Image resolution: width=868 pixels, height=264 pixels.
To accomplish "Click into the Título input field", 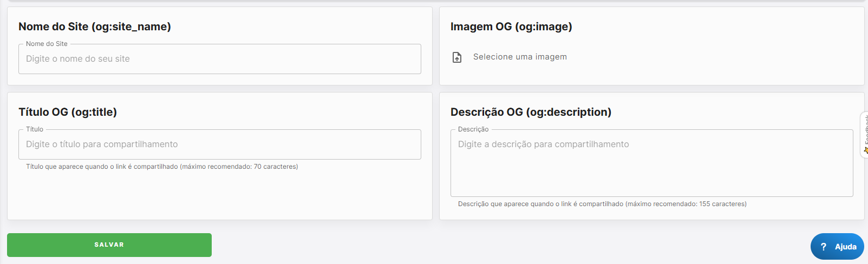I will point(219,144).
